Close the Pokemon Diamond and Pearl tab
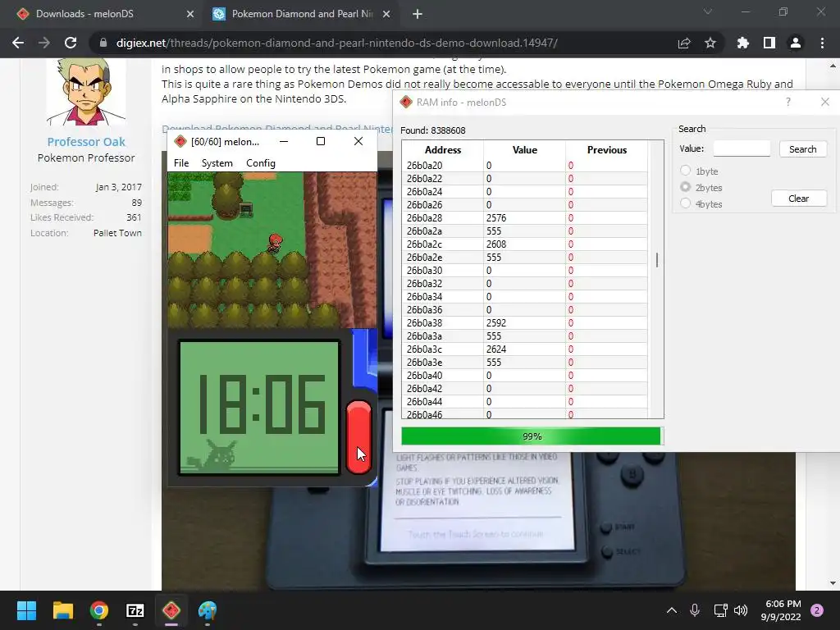The width and height of the screenshot is (840, 630). click(x=386, y=14)
